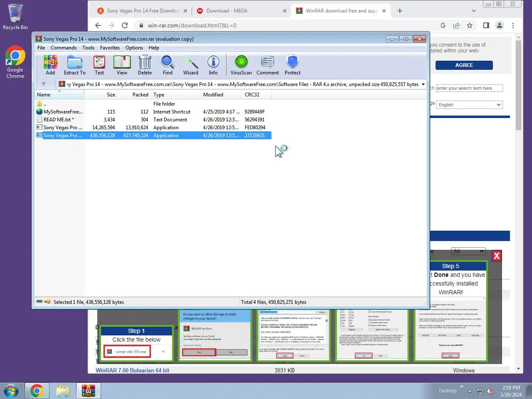Bookmark this page with star icon

(470, 25)
